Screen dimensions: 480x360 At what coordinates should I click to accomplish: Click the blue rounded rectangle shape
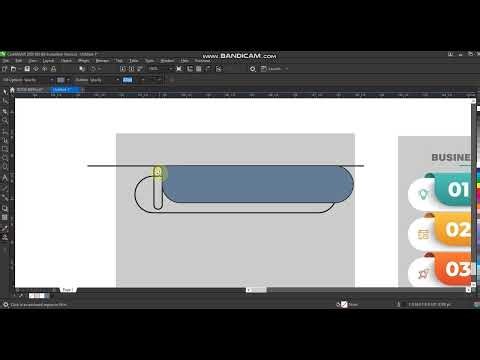click(x=257, y=184)
